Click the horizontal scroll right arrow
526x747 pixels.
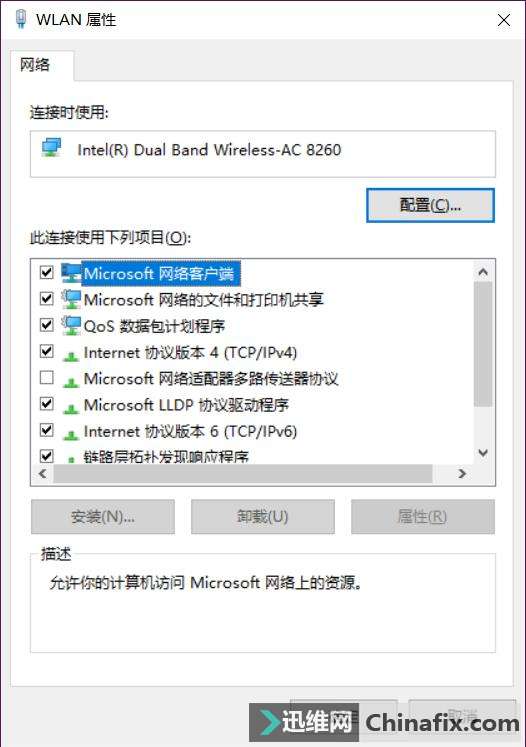tap(462, 474)
